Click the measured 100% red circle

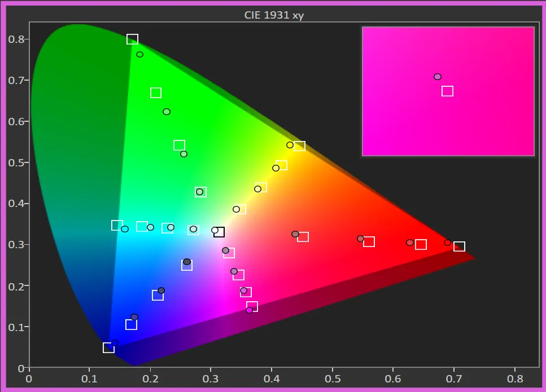(447, 243)
